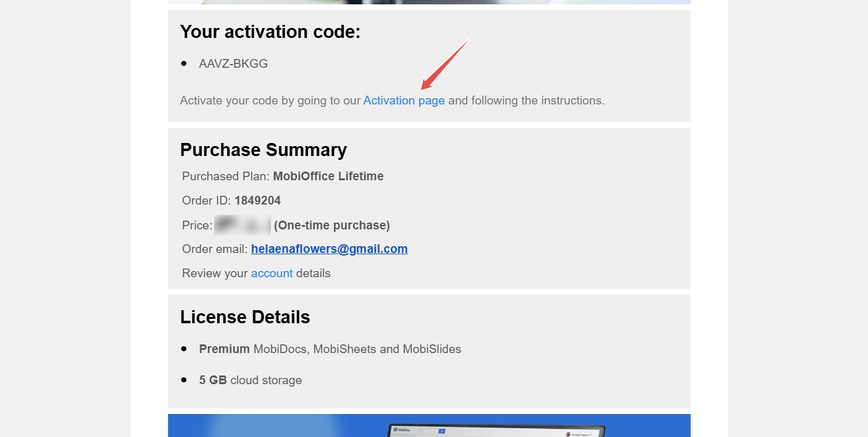Open the Activation page link
The image size is (868, 437).
[x=404, y=100]
